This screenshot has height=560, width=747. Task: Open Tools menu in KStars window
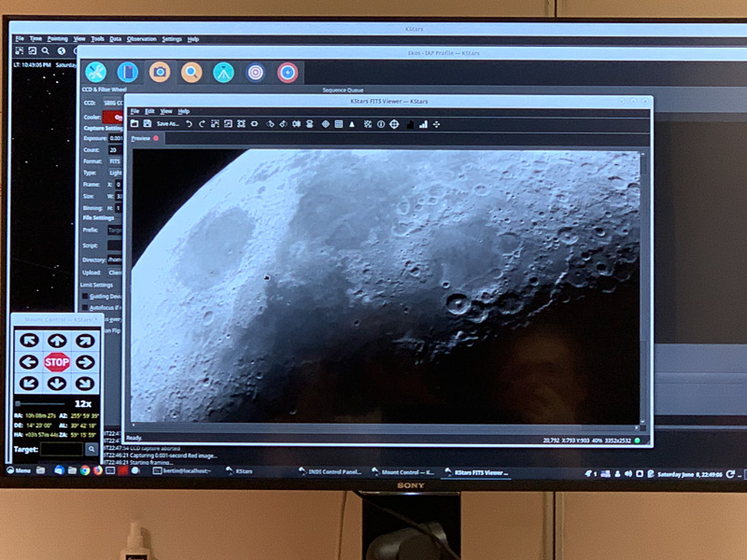click(97, 39)
